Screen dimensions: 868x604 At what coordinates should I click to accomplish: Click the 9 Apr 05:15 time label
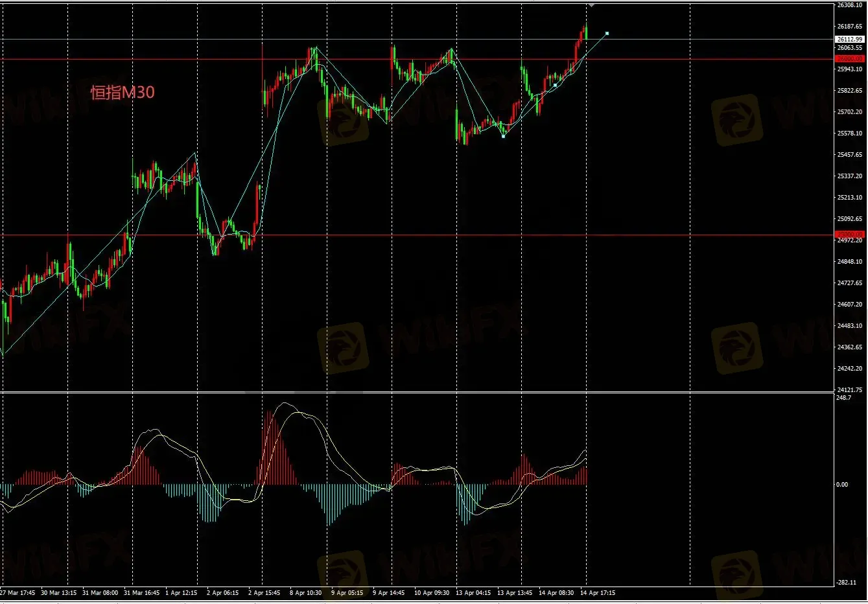pyautogui.click(x=347, y=593)
